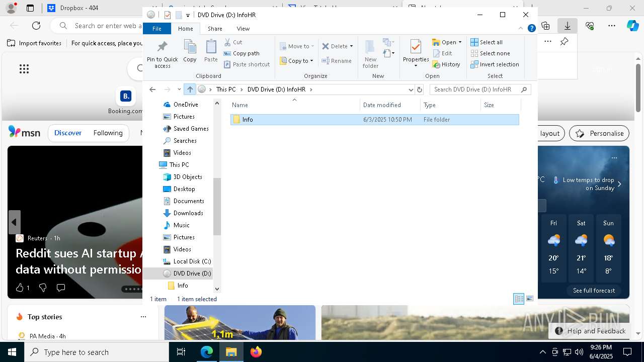
Task: Open recent locations dropdown arrow
Action: (x=179, y=89)
